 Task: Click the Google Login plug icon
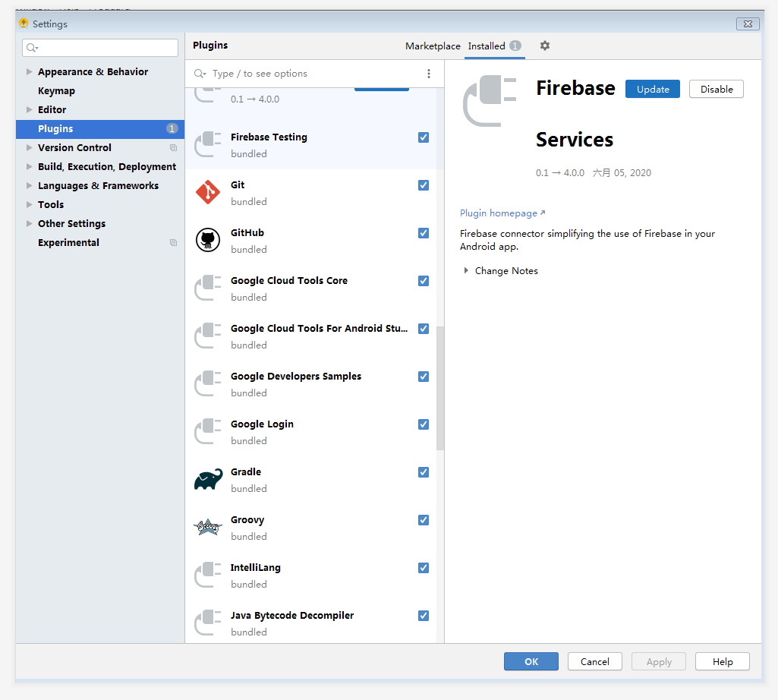coord(208,431)
